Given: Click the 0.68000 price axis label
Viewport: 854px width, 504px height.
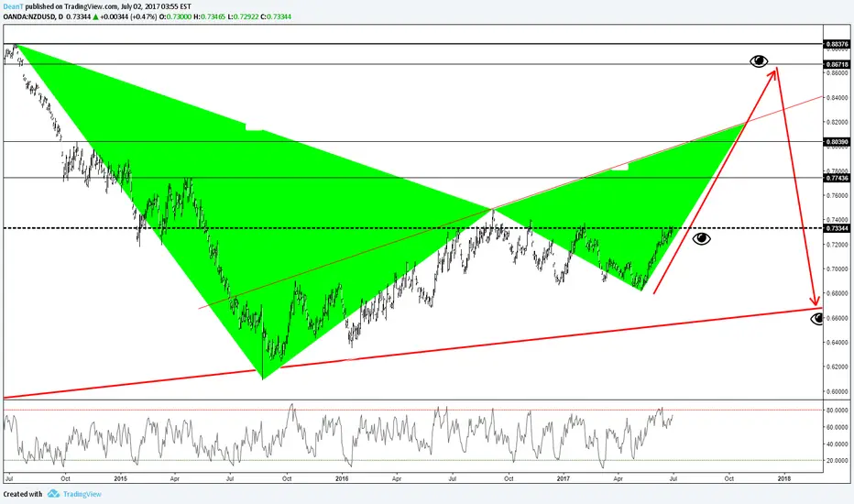Looking at the screenshot, I should click(838, 293).
